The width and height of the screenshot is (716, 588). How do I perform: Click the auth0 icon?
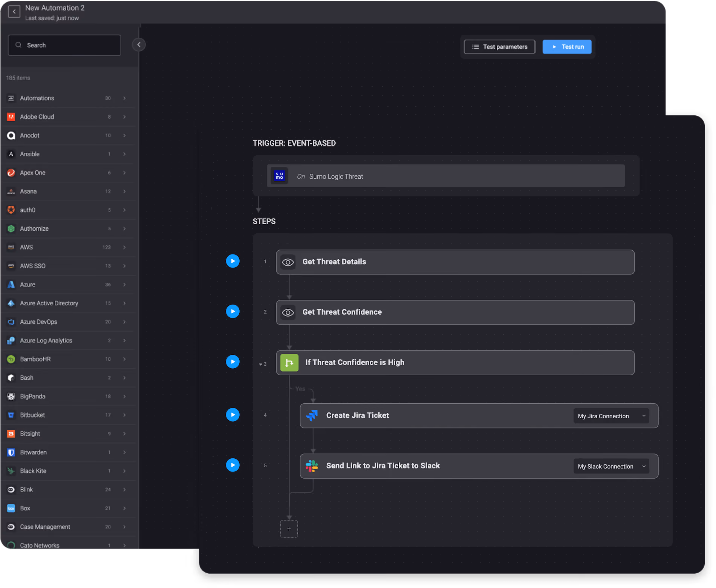[11, 210]
